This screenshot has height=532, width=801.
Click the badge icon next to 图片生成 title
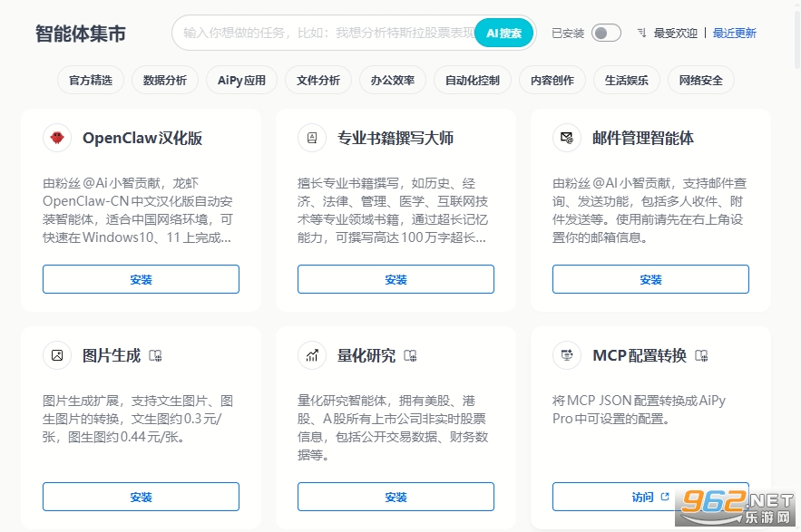tap(155, 355)
